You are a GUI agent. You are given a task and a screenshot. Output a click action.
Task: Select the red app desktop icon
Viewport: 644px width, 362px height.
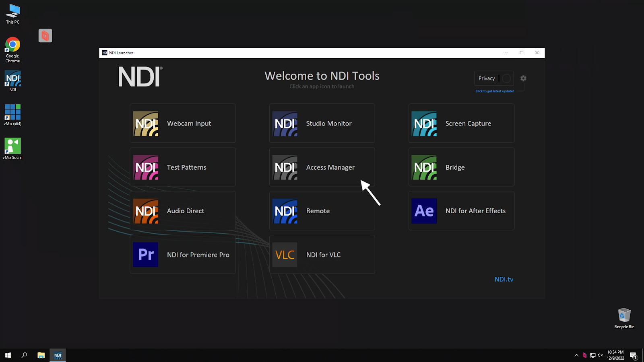pyautogui.click(x=45, y=36)
